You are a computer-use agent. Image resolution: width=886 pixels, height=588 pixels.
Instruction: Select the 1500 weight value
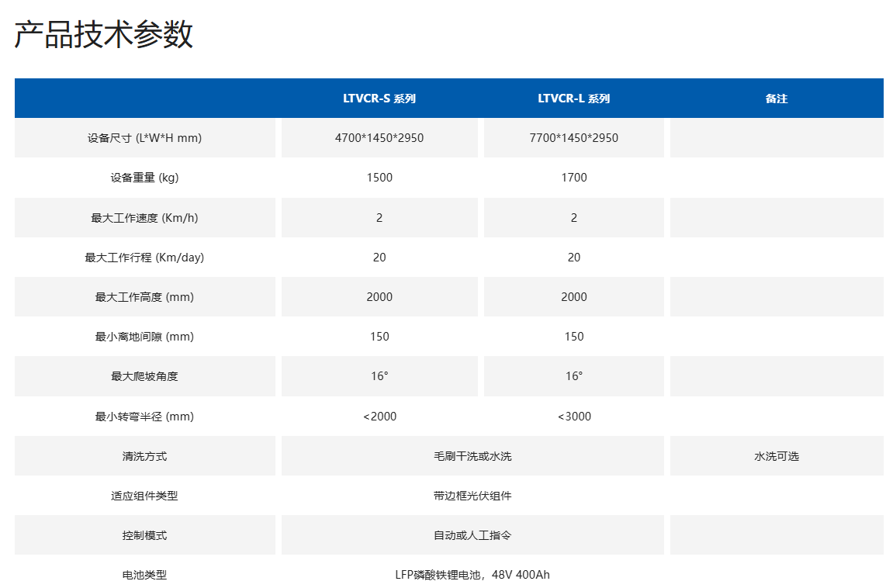pos(379,178)
